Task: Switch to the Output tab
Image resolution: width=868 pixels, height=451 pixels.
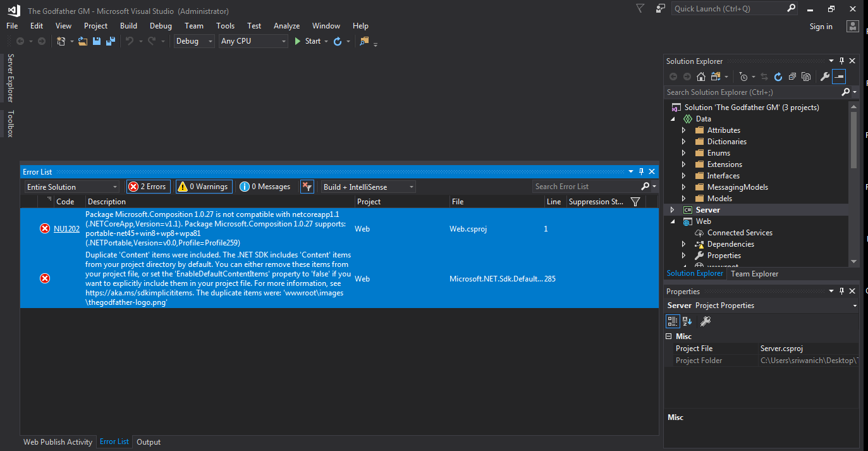Action: (x=149, y=442)
